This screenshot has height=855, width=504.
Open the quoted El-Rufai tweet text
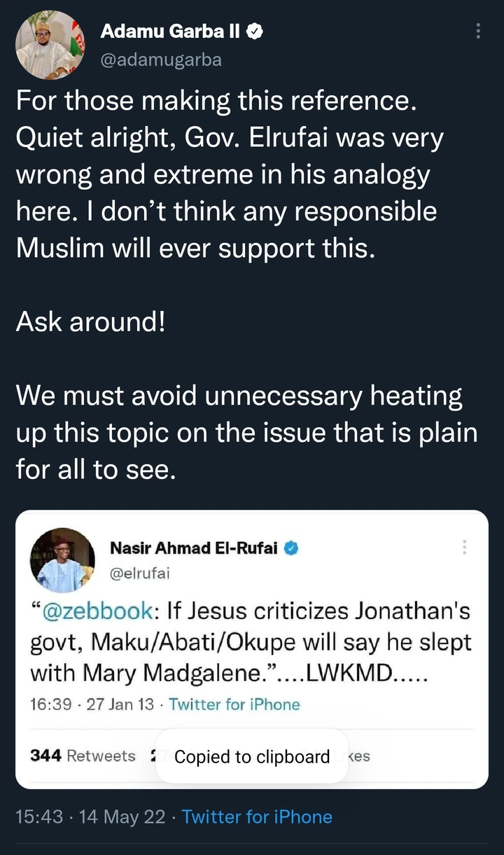point(250,642)
